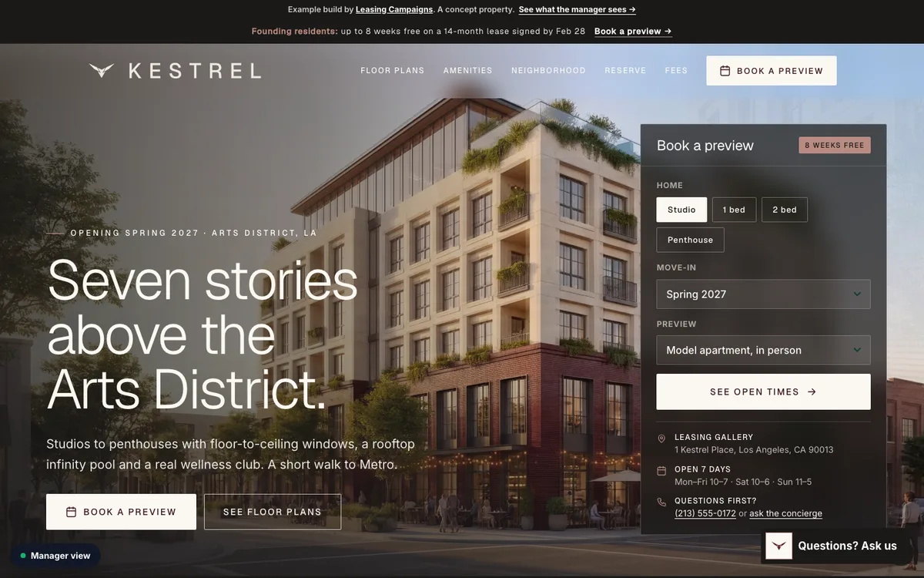Screen dimensions: 924x578
Task: Open Fees in the navigation
Action: pyautogui.click(x=676, y=70)
